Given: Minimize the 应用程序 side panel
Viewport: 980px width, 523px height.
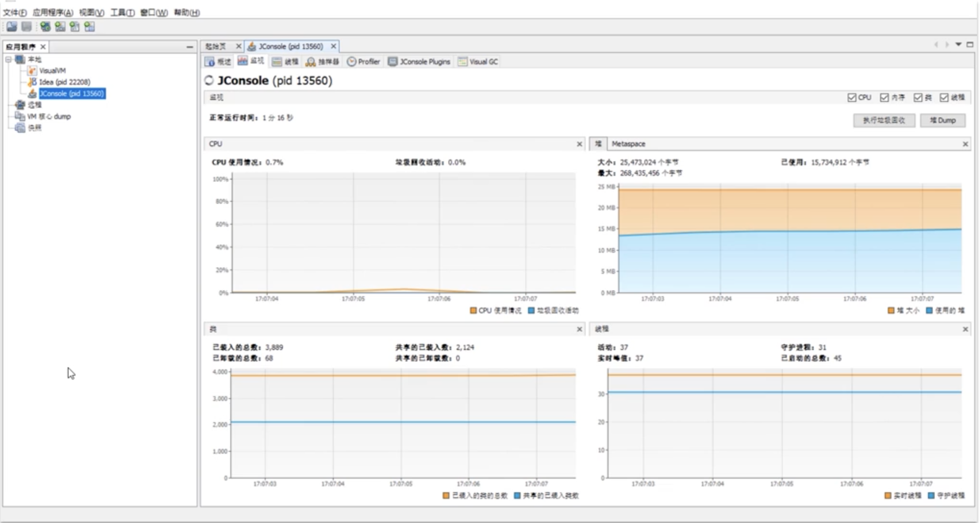Looking at the screenshot, I should pyautogui.click(x=190, y=47).
